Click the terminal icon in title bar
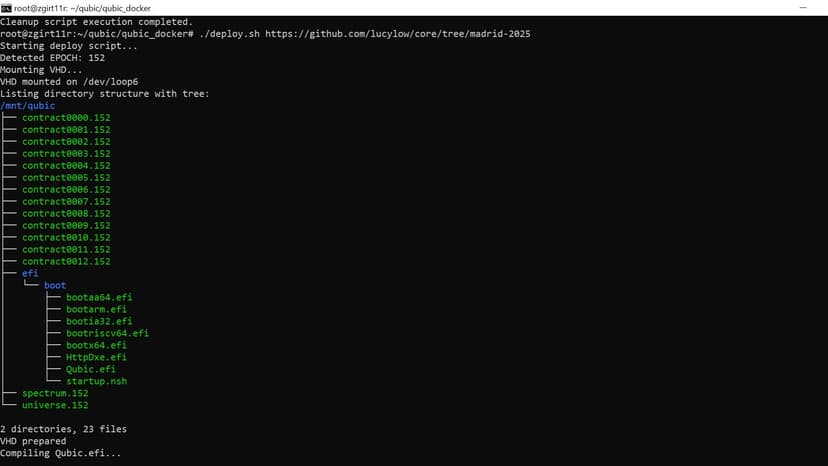 click(6, 8)
